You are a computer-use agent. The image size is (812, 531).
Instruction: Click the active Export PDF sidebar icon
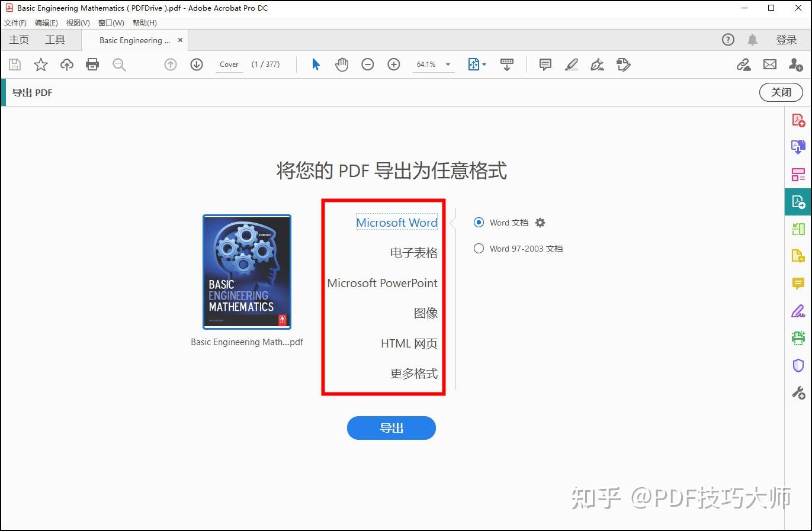pyautogui.click(x=798, y=202)
